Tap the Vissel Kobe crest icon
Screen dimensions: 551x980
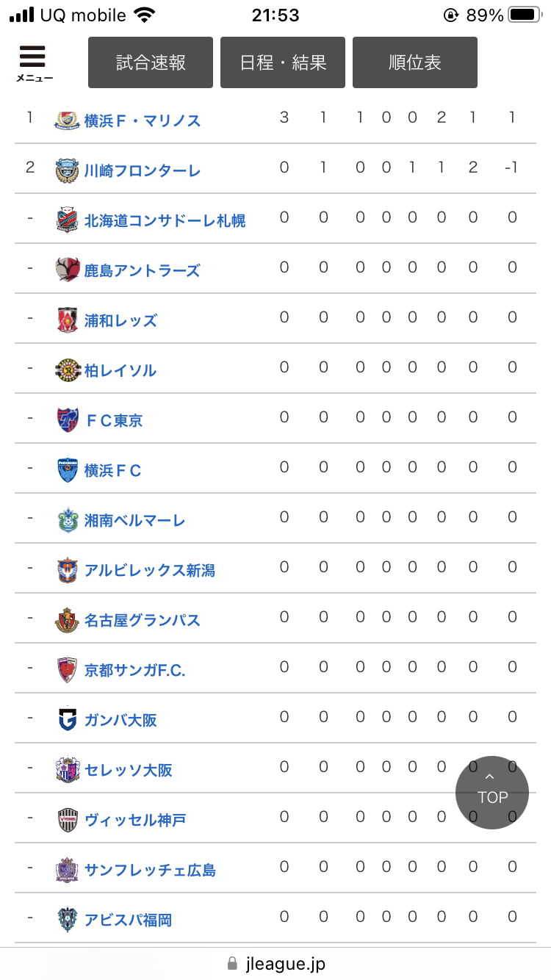pyautogui.click(x=67, y=820)
